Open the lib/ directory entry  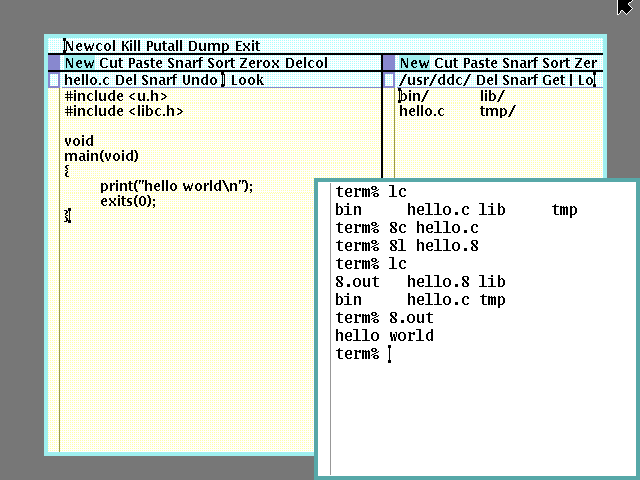pos(494,96)
